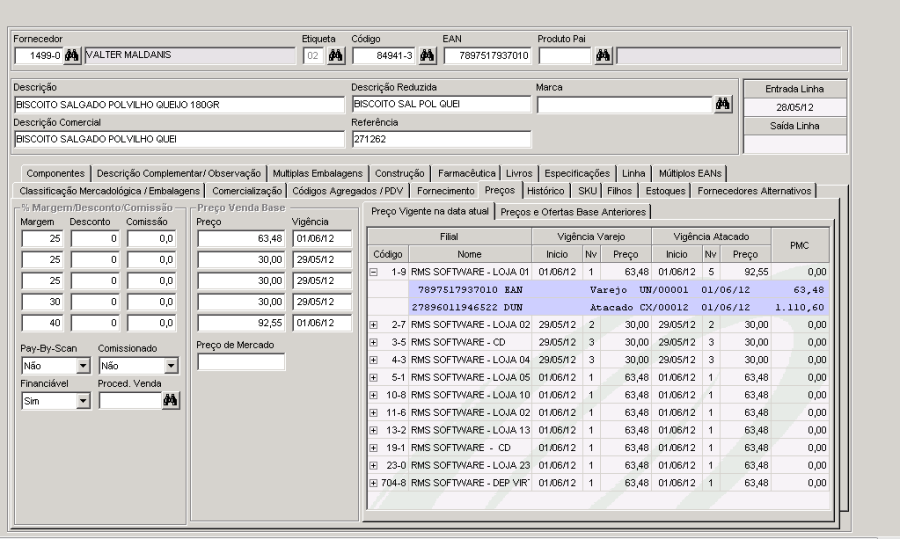Select the Preços e Ofertas Base Anteriores tab
This screenshot has height=539, width=900.
coord(574,211)
